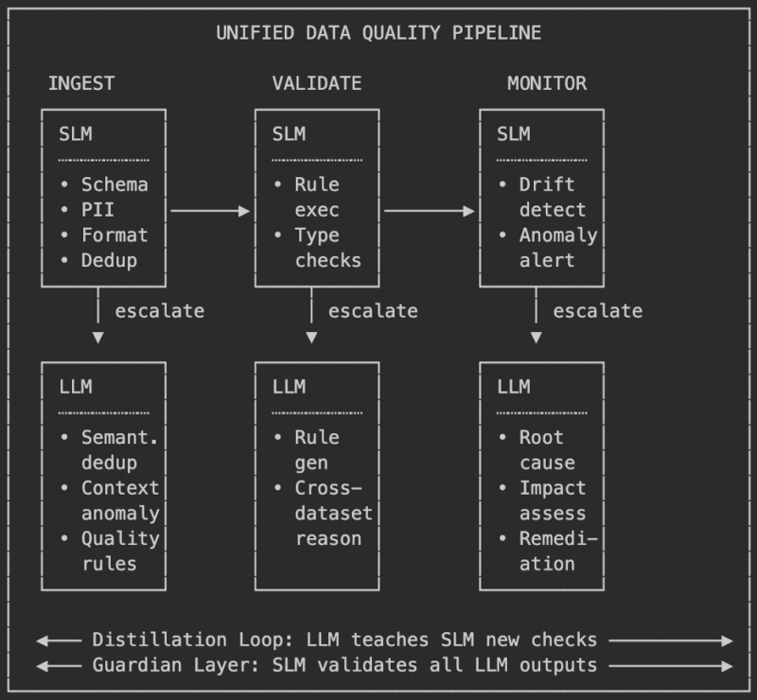The height and width of the screenshot is (700, 757).
Task: Click the arrow from Validate to Monitor
Action: click(x=429, y=211)
